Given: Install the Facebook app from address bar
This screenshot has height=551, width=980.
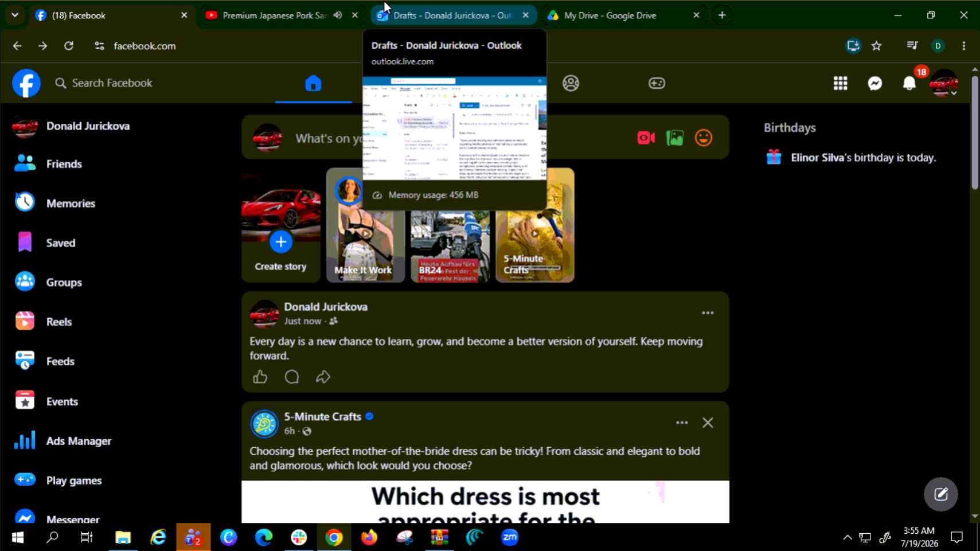Looking at the screenshot, I should click(853, 46).
